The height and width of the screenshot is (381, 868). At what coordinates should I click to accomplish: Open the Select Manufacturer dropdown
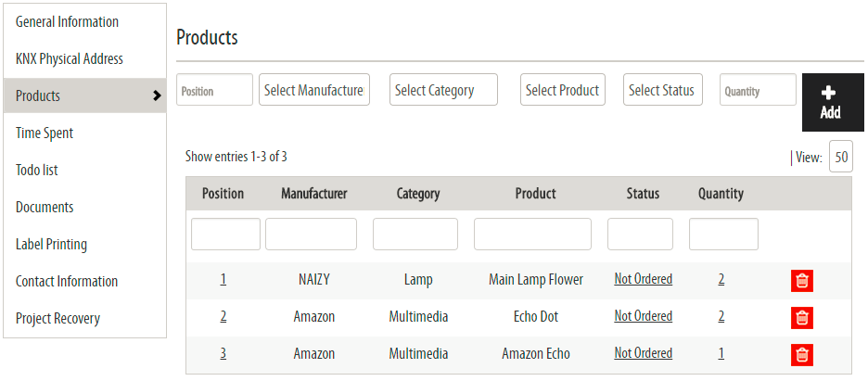coord(314,90)
